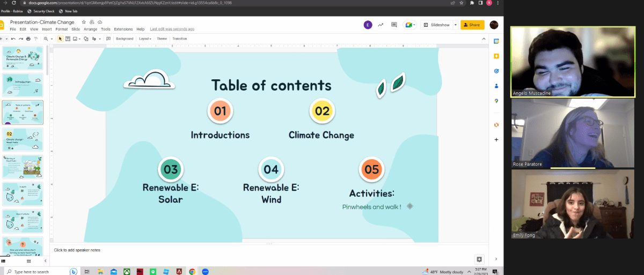Open Google Calendar in side panel
The width and height of the screenshot is (644, 275).
coord(496,41)
